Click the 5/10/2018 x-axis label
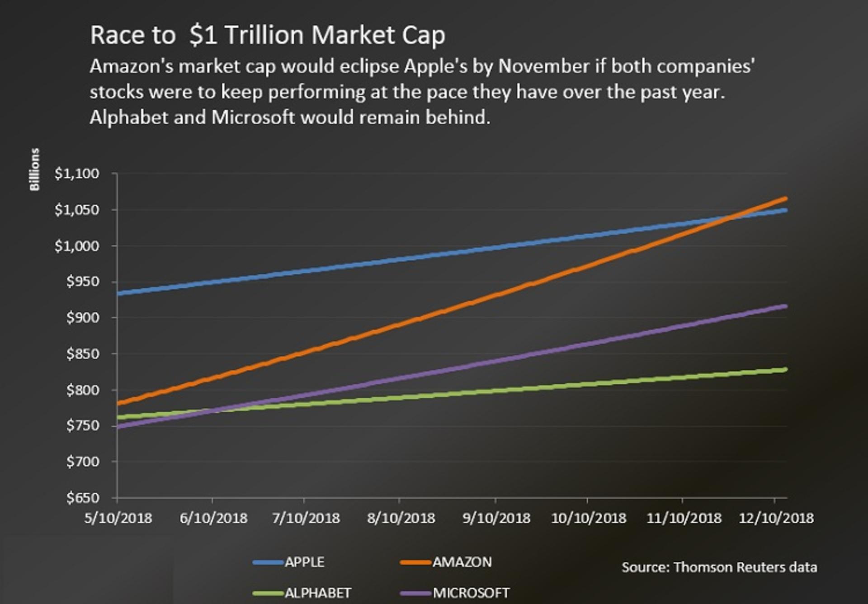868x604 pixels. click(118, 518)
